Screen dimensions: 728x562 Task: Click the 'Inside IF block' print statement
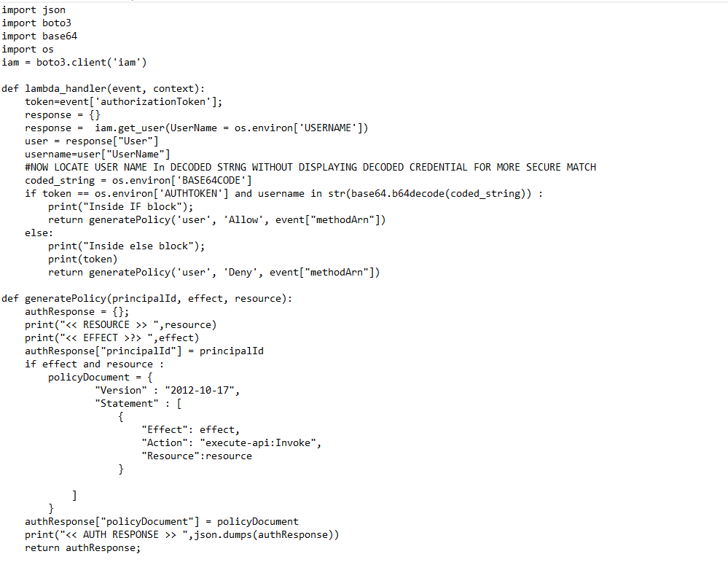point(120,207)
